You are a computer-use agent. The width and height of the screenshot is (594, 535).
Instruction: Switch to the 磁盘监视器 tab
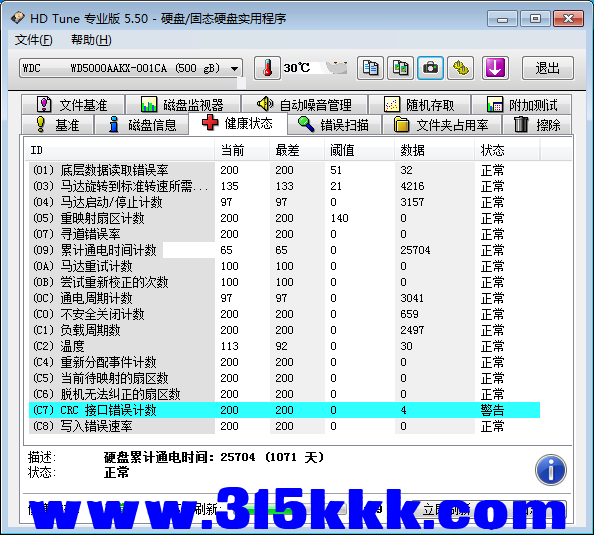pyautogui.click(x=183, y=105)
